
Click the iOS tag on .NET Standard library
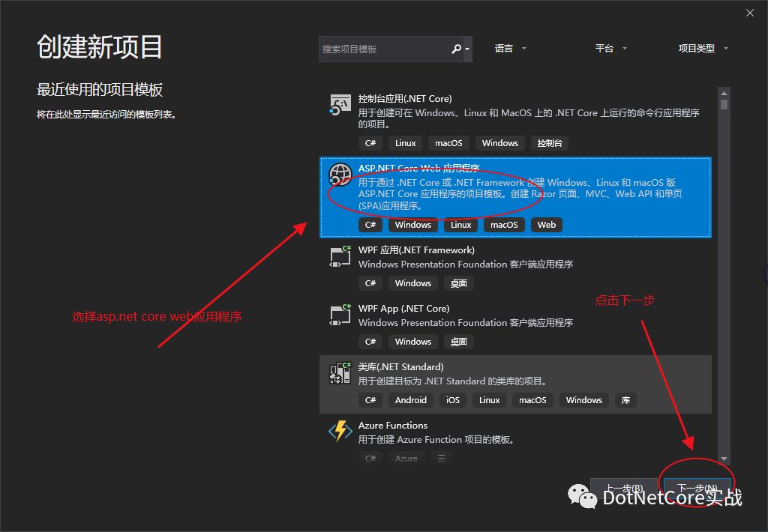tap(453, 400)
